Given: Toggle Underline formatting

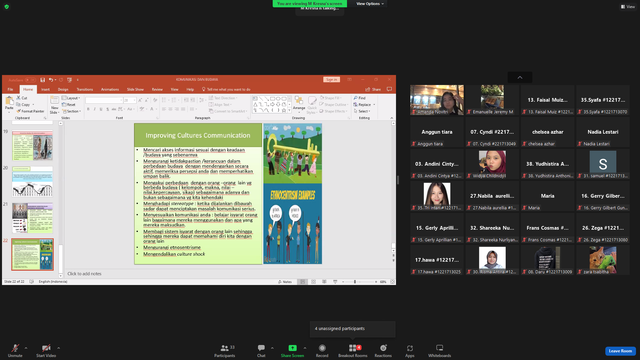Looking at the screenshot, I should click(x=101, y=109).
